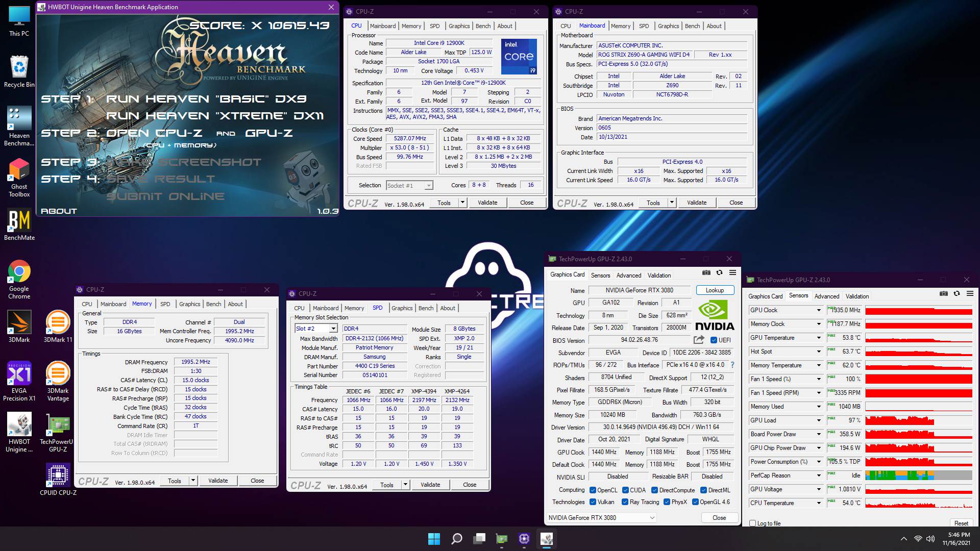
Task: Click the CPU Temperature sensor graph
Action: tap(919, 503)
